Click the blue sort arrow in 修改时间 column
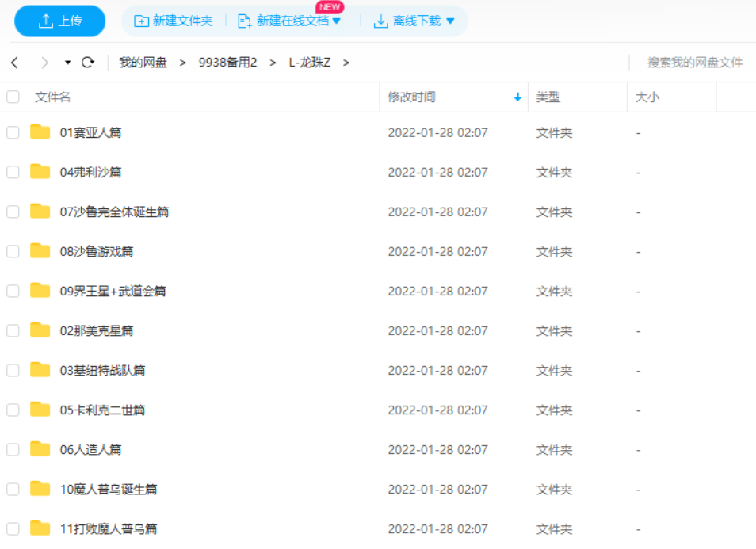This screenshot has height=549, width=756. click(x=517, y=97)
